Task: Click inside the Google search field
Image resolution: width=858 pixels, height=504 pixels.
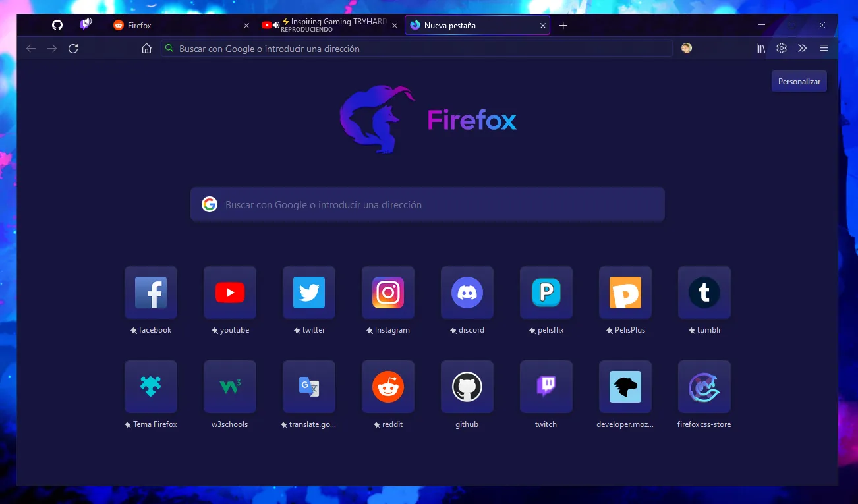Action: click(427, 204)
